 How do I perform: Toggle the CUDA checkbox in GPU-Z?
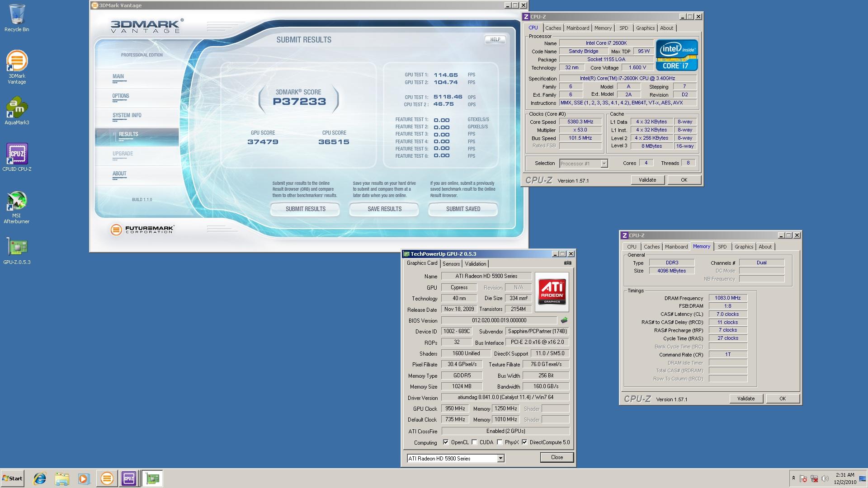(x=474, y=442)
